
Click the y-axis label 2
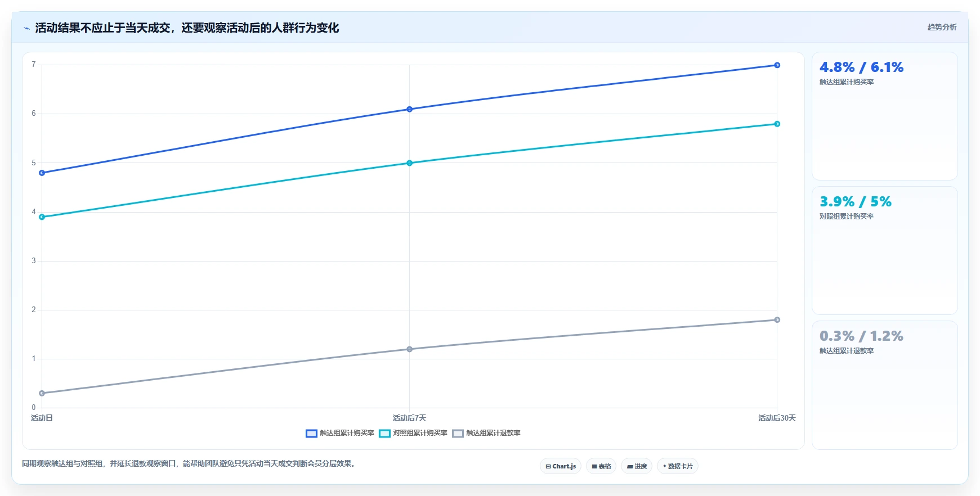pos(34,310)
